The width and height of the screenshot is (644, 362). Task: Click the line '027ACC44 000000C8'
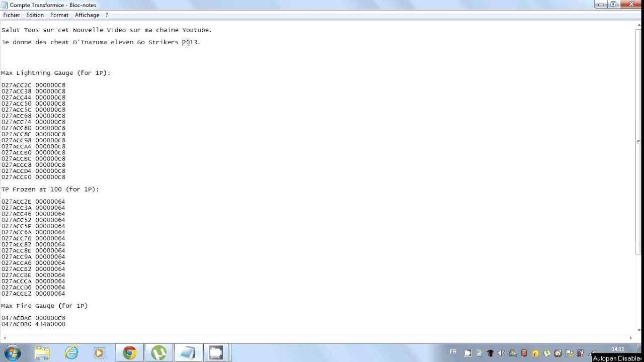(33, 98)
